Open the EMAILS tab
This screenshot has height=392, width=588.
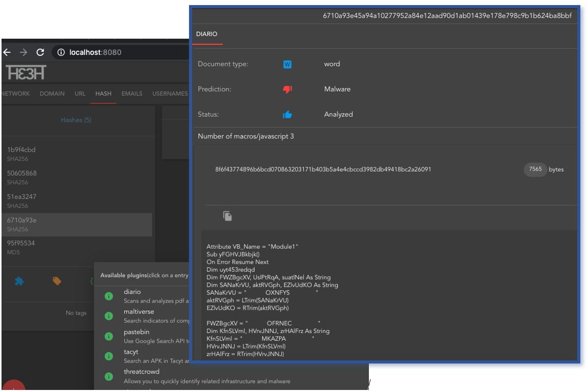131,93
